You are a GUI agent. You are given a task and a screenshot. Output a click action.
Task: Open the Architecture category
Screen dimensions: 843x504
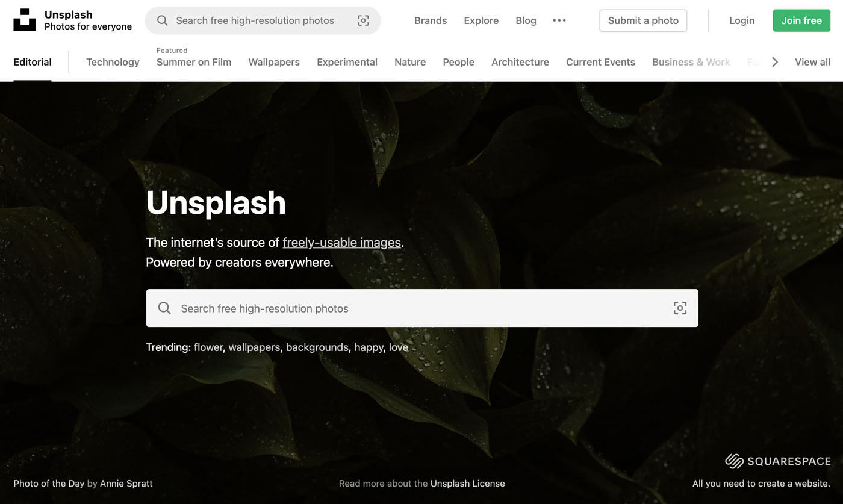click(520, 62)
